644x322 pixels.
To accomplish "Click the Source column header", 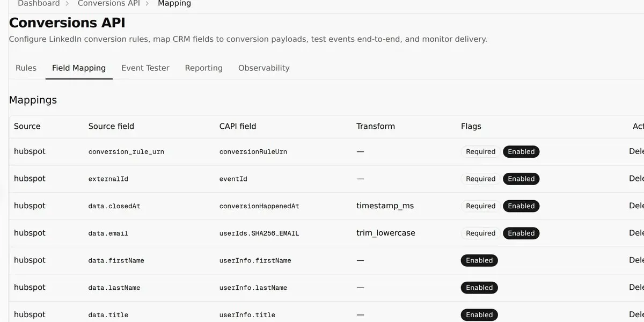I will [27, 127].
